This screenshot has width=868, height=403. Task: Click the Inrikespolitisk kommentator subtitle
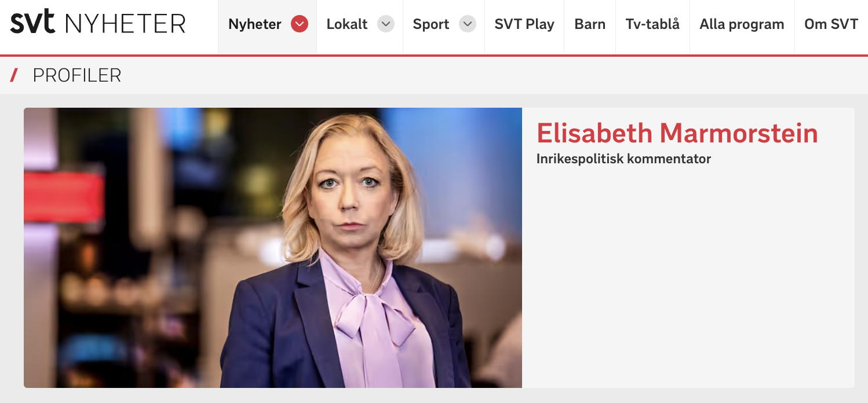[623, 159]
